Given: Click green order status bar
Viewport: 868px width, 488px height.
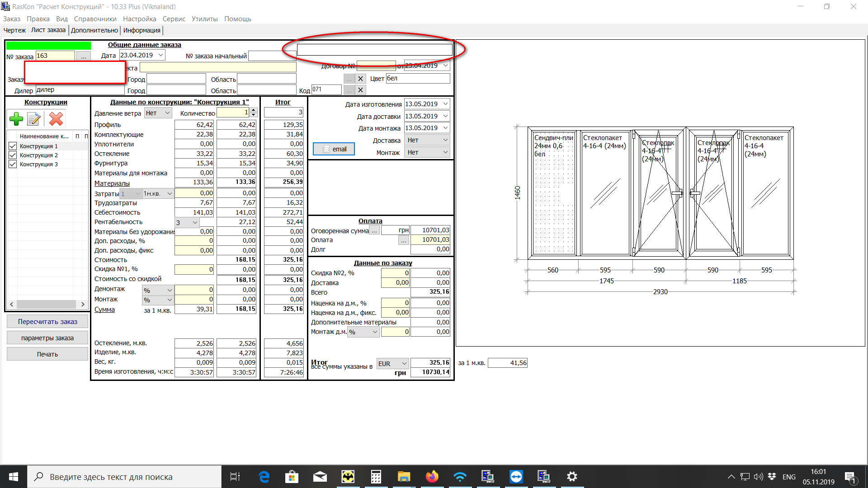Looking at the screenshot, I should (x=48, y=45).
